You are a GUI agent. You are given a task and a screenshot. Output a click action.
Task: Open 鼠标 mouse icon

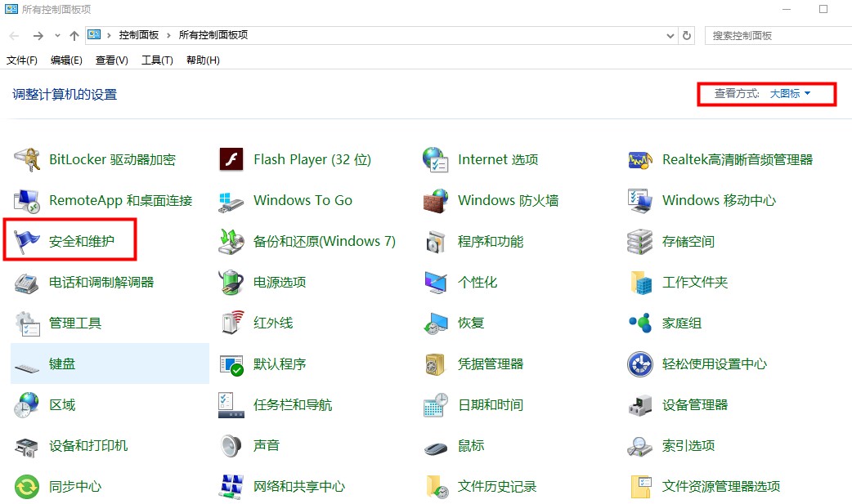[x=435, y=448]
